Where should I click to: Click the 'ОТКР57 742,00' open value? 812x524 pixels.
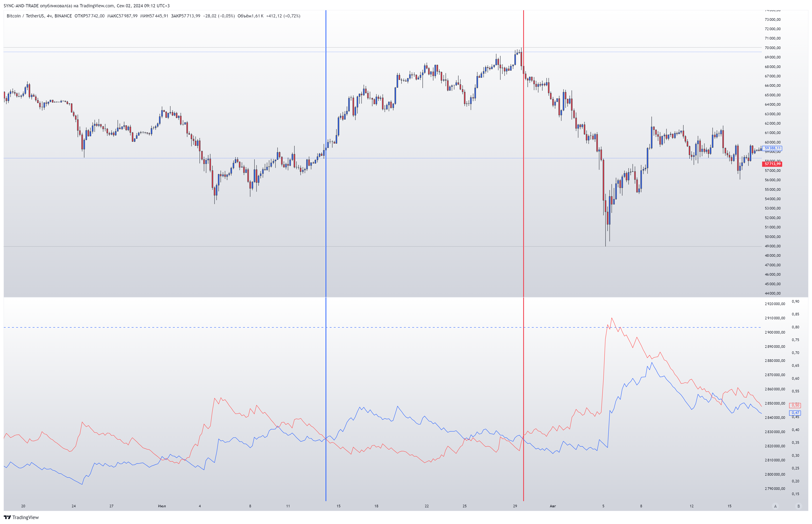[89, 16]
